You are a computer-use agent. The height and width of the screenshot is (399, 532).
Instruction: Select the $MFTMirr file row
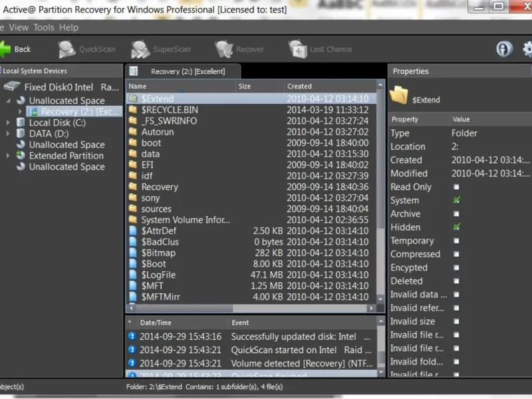pos(251,297)
